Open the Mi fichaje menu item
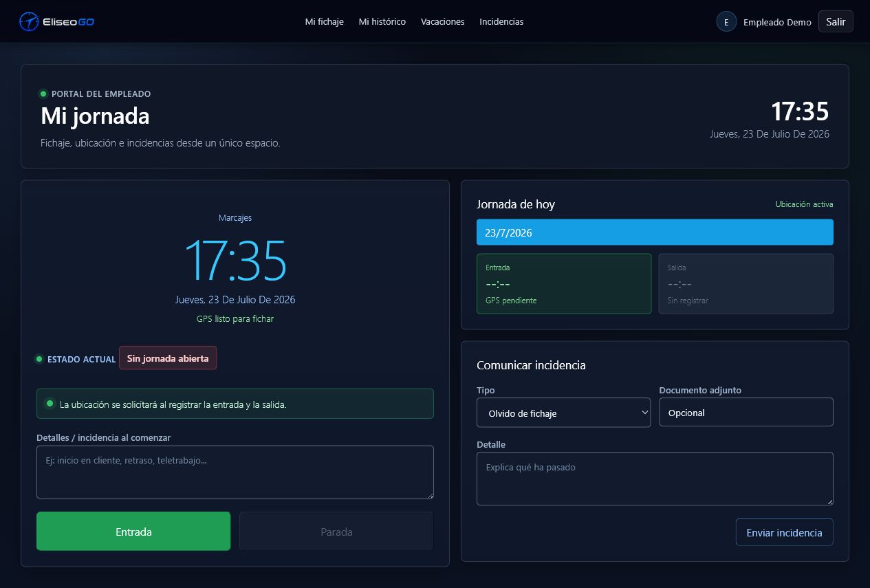Viewport: 870px width, 588px height. [324, 21]
